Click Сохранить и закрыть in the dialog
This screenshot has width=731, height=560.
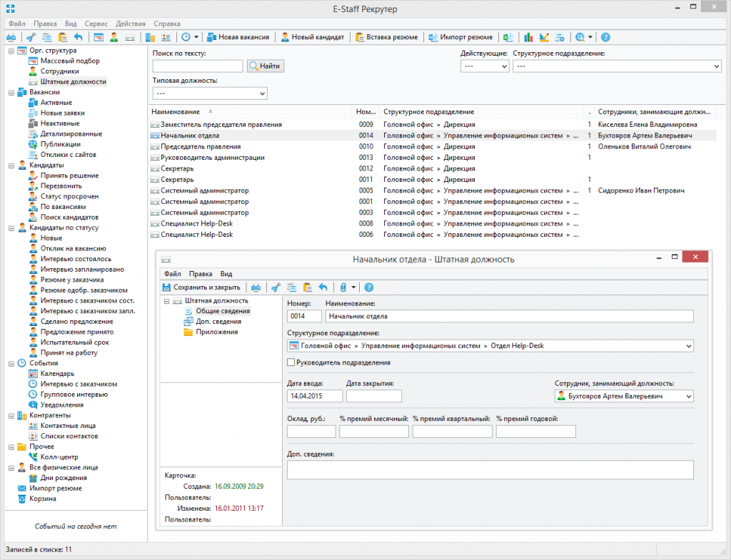201,287
